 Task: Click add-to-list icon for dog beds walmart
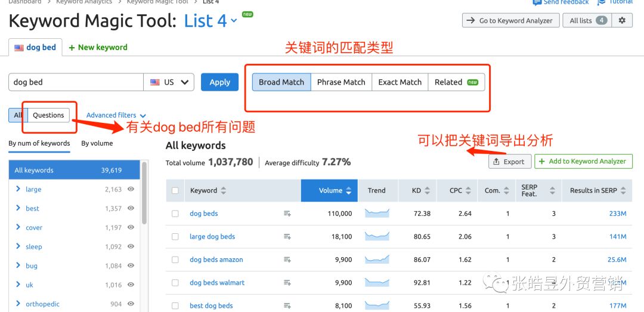tap(287, 283)
